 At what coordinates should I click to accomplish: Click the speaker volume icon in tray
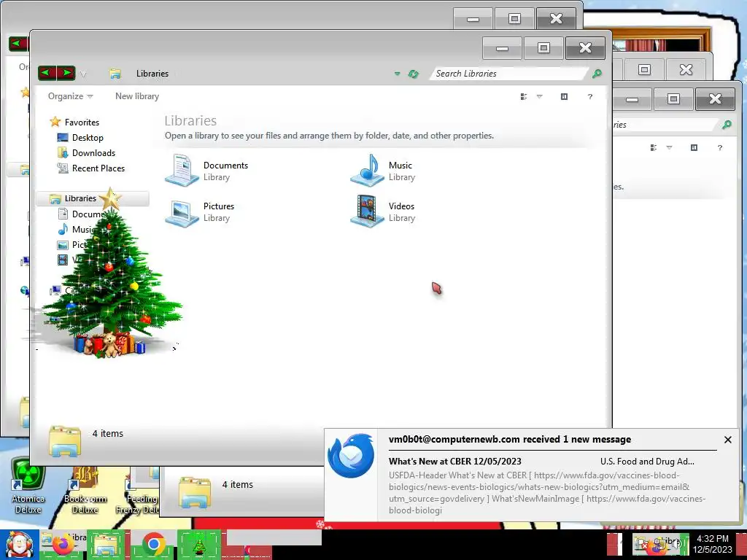point(676,543)
